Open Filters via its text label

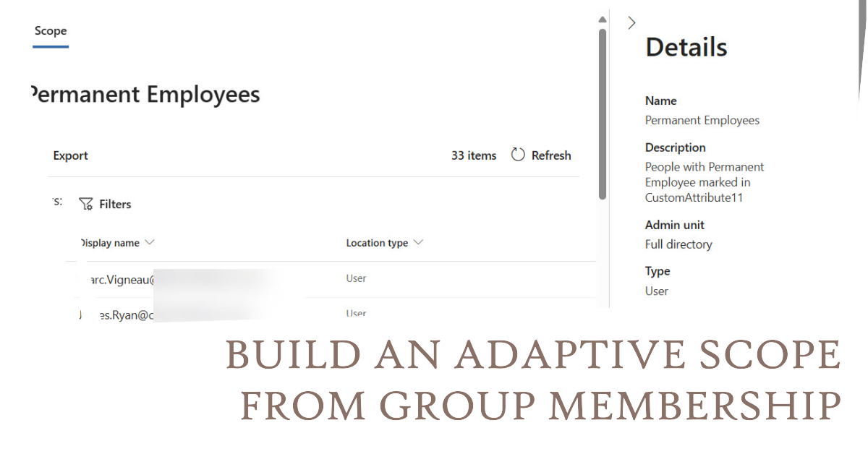click(115, 205)
